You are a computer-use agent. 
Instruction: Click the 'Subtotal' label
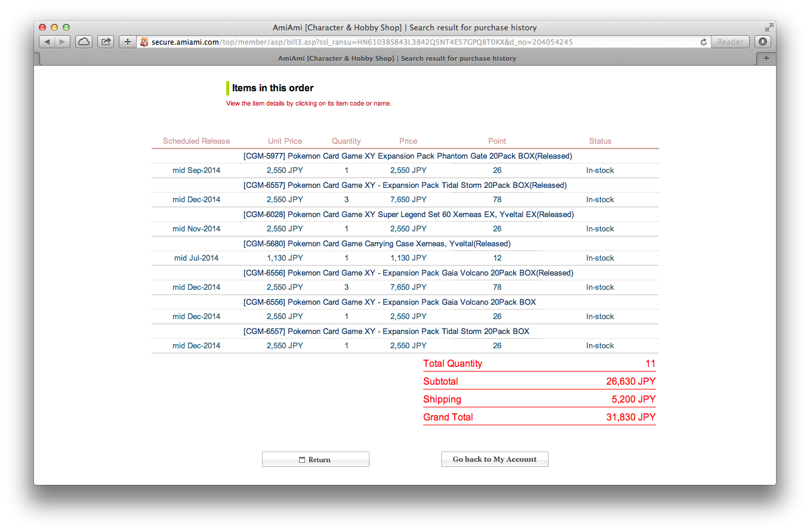[441, 382]
